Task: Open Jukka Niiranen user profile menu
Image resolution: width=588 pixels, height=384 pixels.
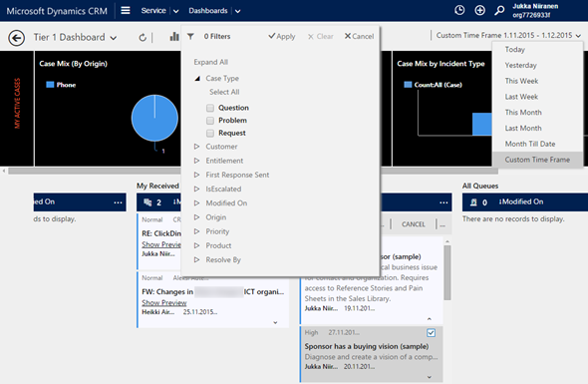Action: pyautogui.click(x=535, y=11)
